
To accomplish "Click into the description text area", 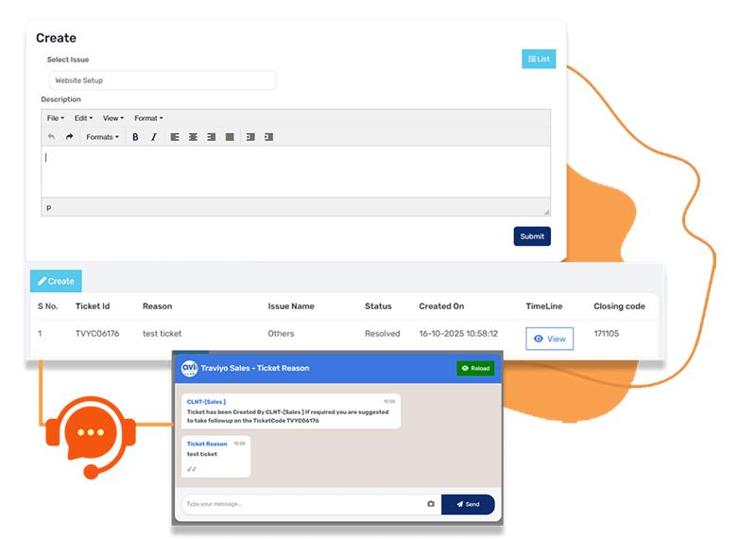I will 296,171.
